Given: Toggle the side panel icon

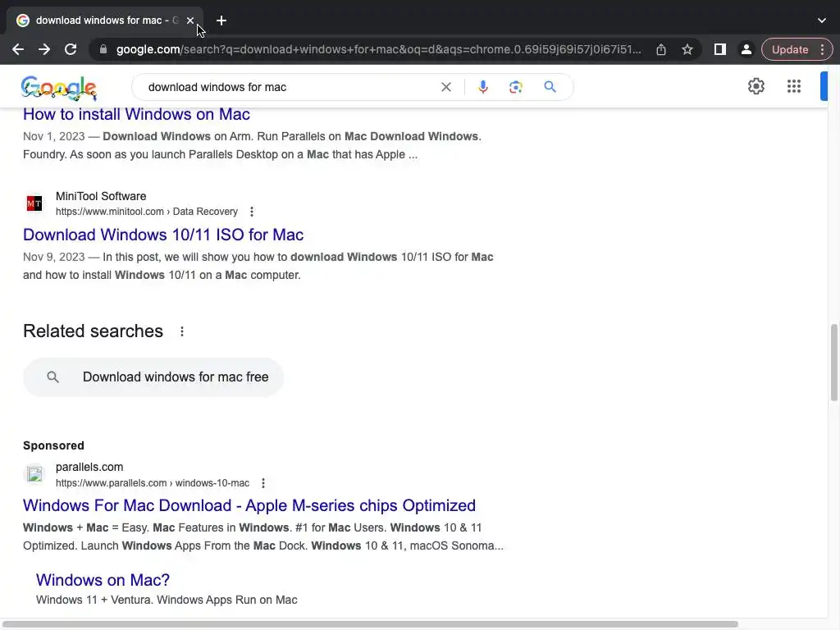Looking at the screenshot, I should point(720,49).
